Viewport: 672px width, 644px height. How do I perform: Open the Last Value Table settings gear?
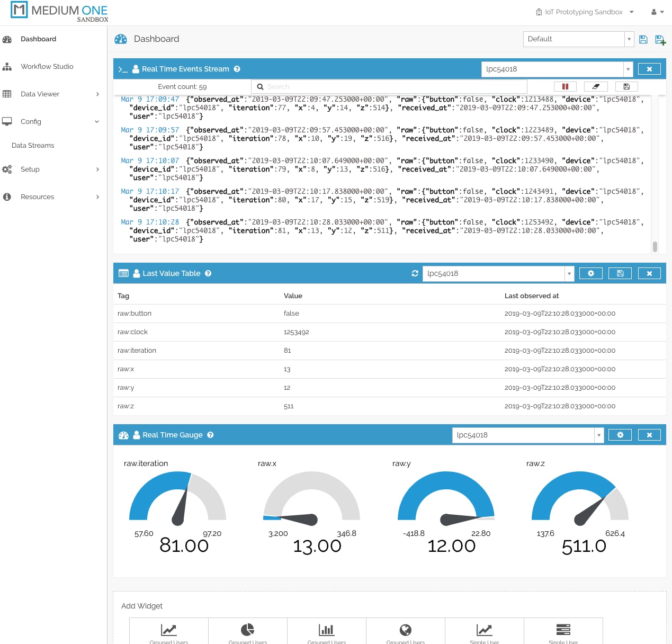591,273
